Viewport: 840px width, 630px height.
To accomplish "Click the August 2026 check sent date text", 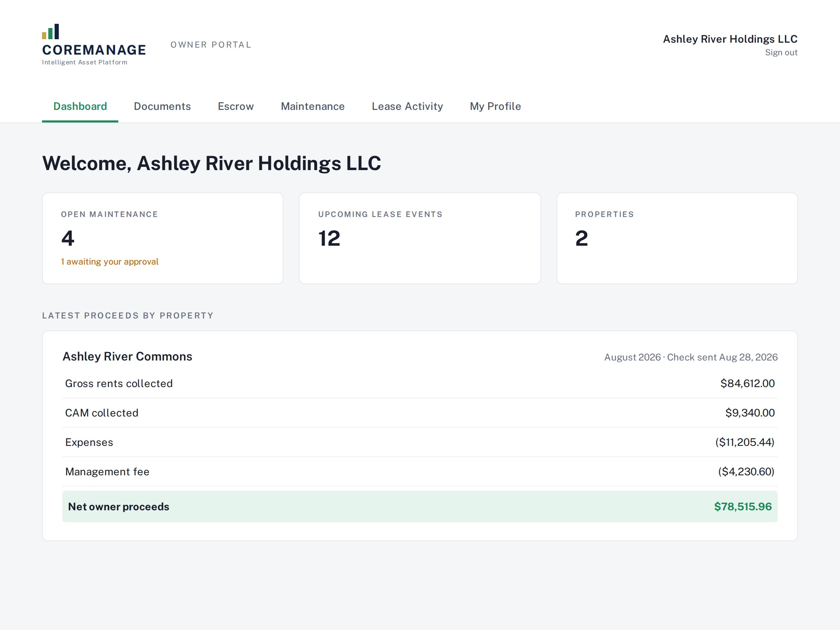I will [x=691, y=357].
